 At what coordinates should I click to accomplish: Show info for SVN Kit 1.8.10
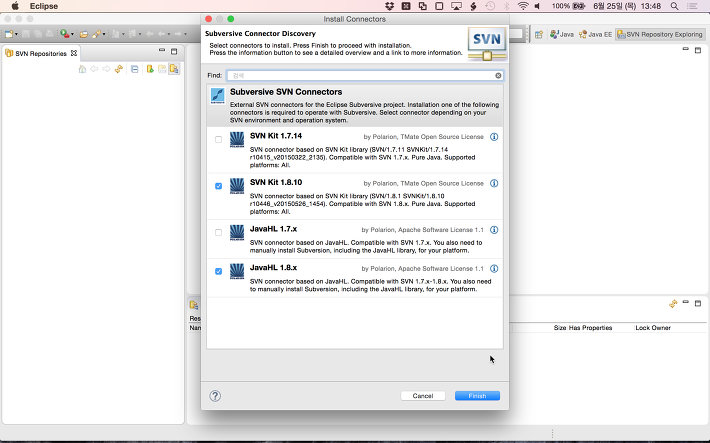[494, 183]
